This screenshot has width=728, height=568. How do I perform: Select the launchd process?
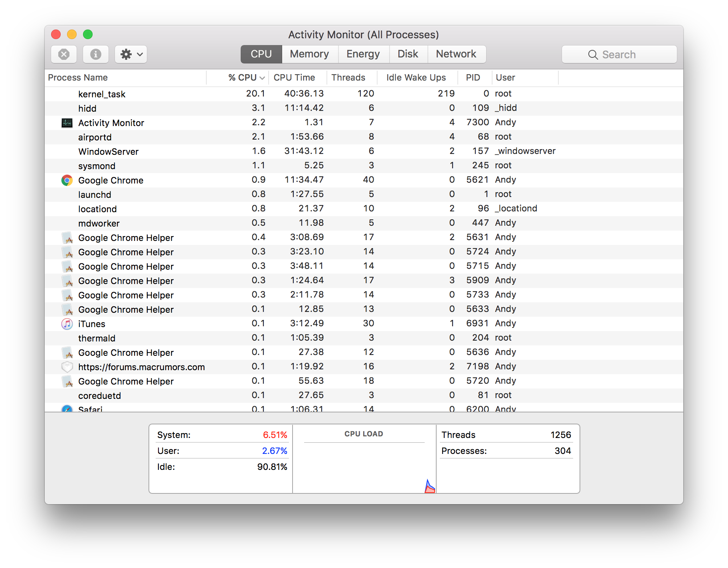click(364, 195)
